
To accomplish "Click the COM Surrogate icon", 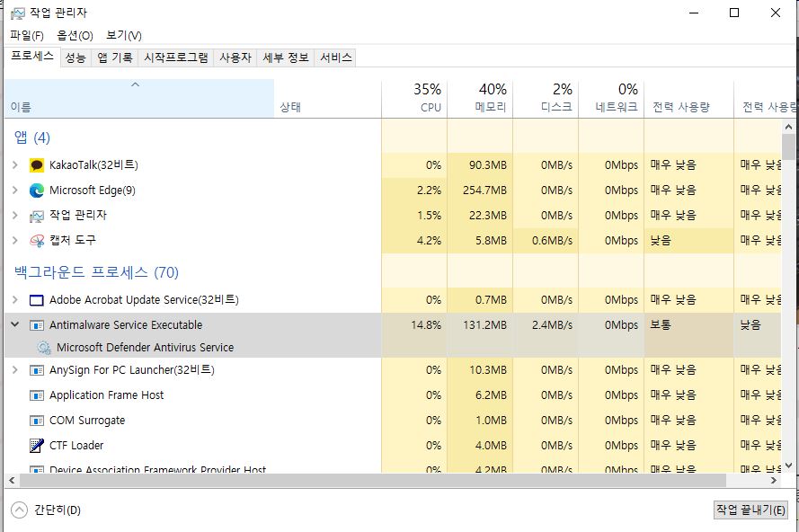I will (37, 421).
